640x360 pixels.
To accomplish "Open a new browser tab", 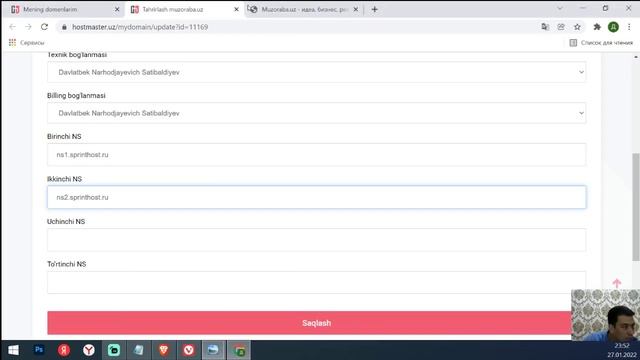I will (x=374, y=9).
